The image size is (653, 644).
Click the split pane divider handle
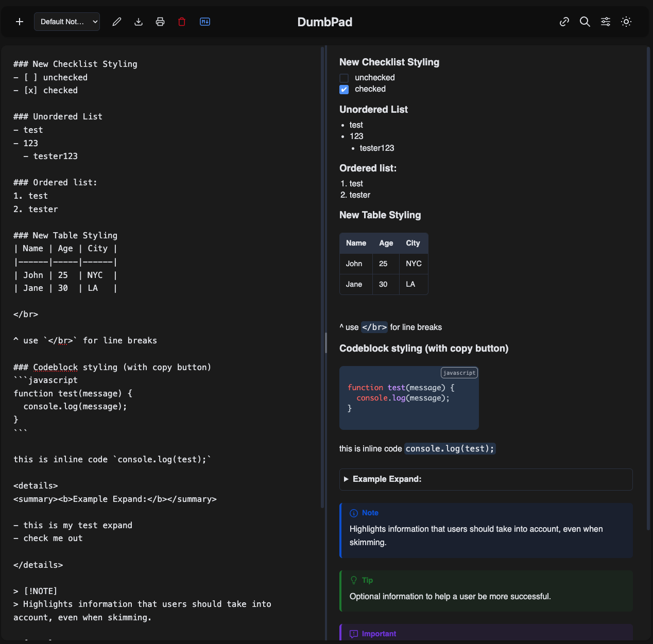pyautogui.click(x=326, y=343)
